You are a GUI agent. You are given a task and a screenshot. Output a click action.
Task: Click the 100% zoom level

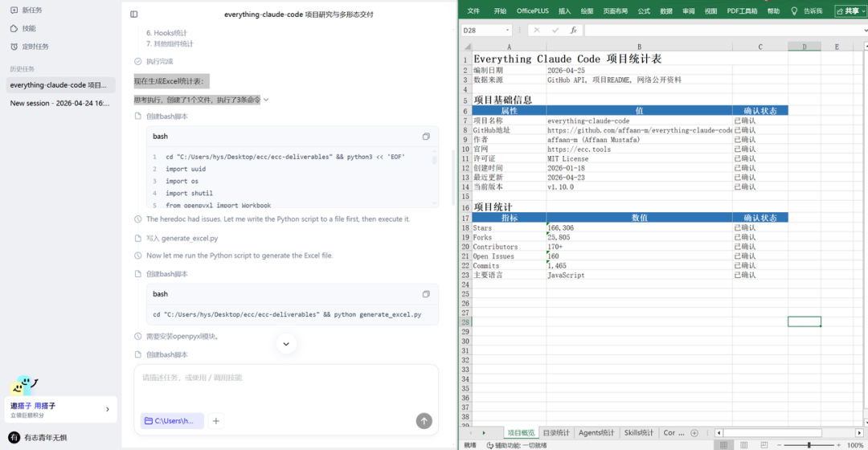(855, 445)
